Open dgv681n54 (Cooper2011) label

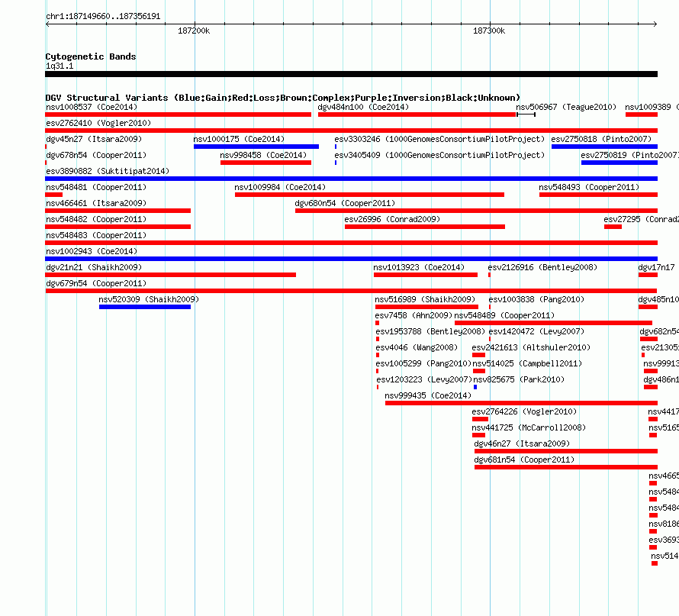pos(524,460)
